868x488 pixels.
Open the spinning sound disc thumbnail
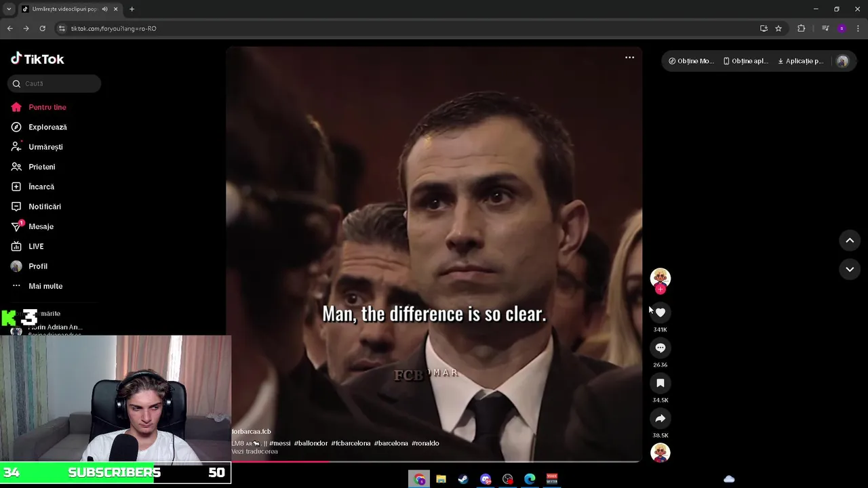coord(660,453)
